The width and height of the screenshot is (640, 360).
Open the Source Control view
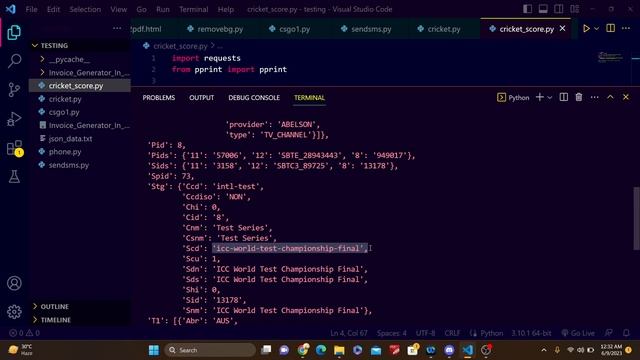point(14,90)
